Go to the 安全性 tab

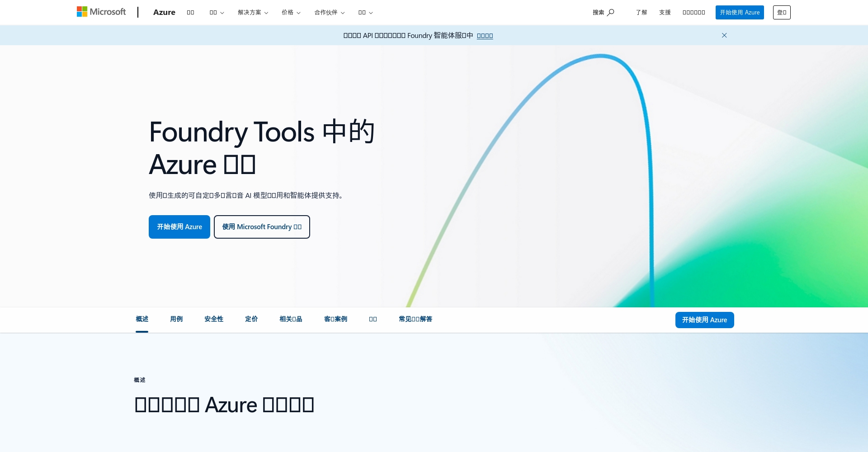tap(214, 319)
